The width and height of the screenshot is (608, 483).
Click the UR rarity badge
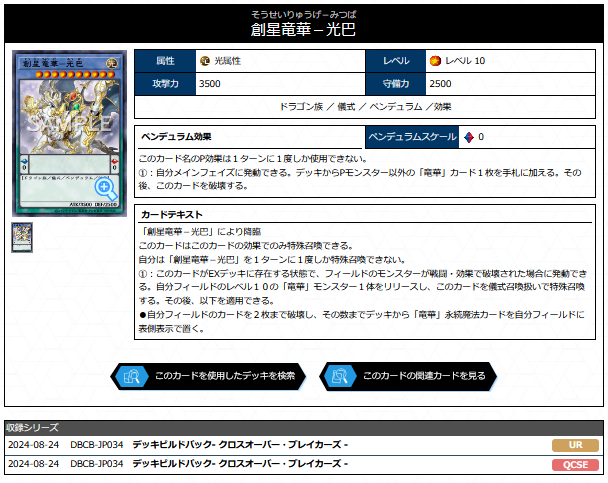click(575, 445)
